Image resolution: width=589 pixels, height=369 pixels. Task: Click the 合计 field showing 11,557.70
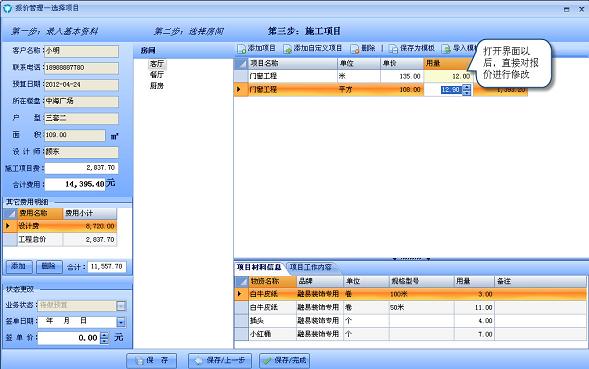[107, 267]
